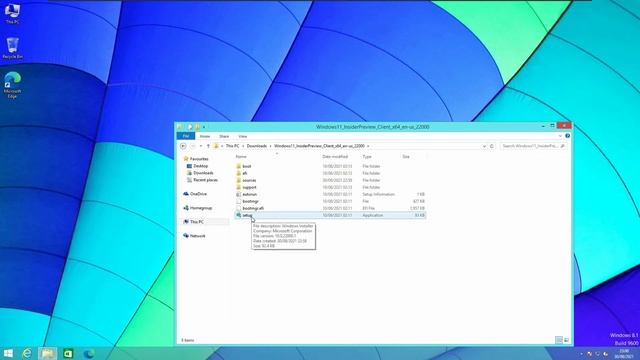Open Internet Explorer from the taskbar
The height and width of the screenshot is (360, 640).
pos(27,353)
